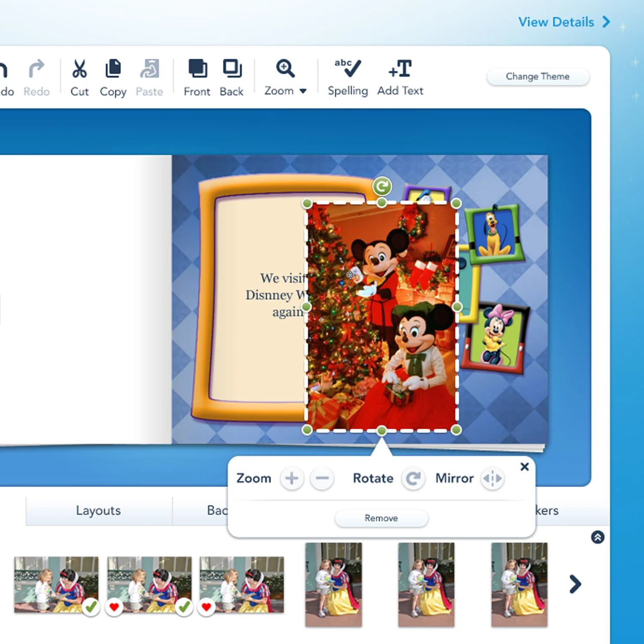
Task: Open the View Details link
Action: click(564, 22)
